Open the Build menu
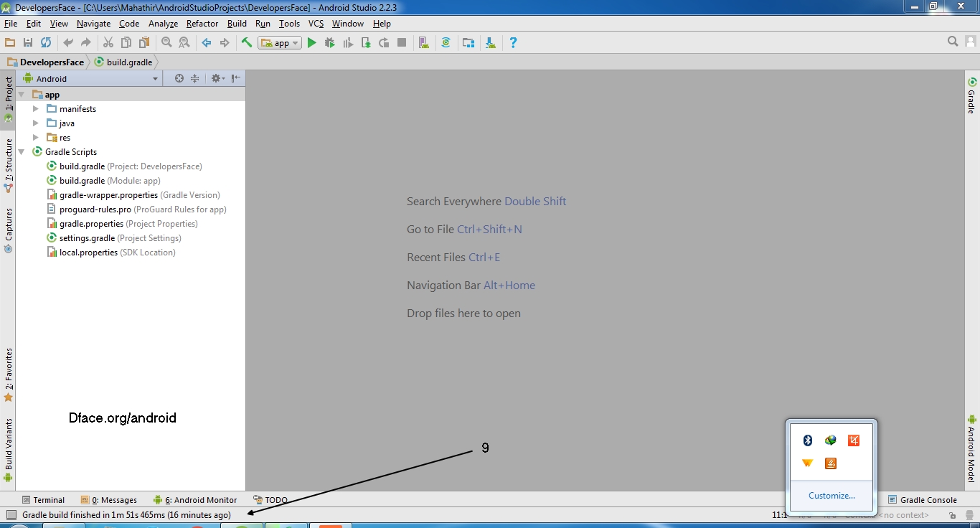The height and width of the screenshot is (528, 980). point(237,24)
